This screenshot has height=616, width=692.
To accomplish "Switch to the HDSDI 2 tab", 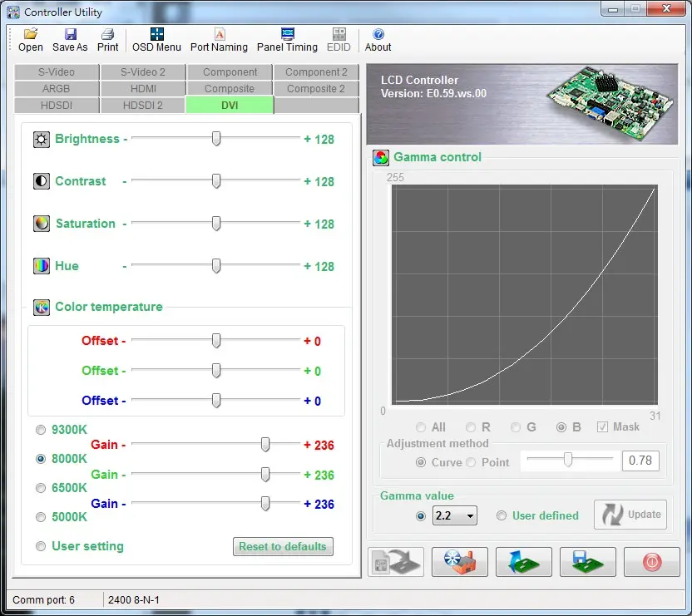I will click(x=143, y=106).
